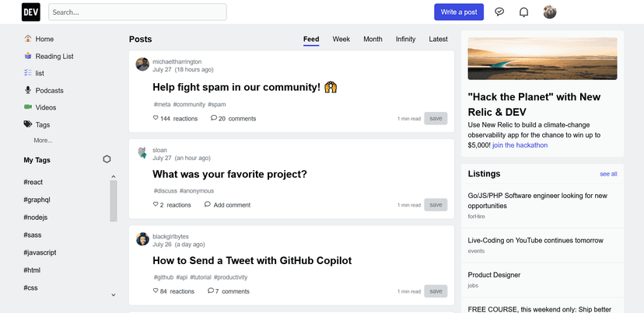Click the #api post tag
The image size is (644, 313).
pyautogui.click(x=182, y=277)
